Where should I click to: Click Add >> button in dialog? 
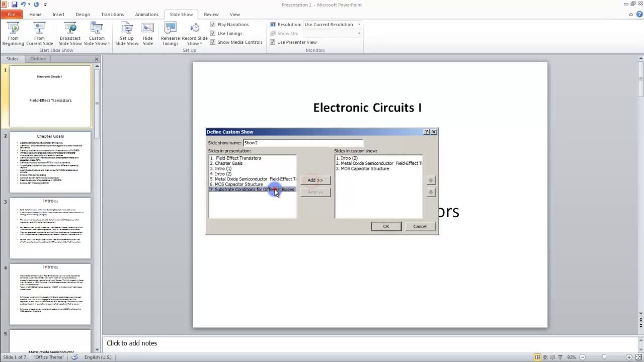coord(315,180)
